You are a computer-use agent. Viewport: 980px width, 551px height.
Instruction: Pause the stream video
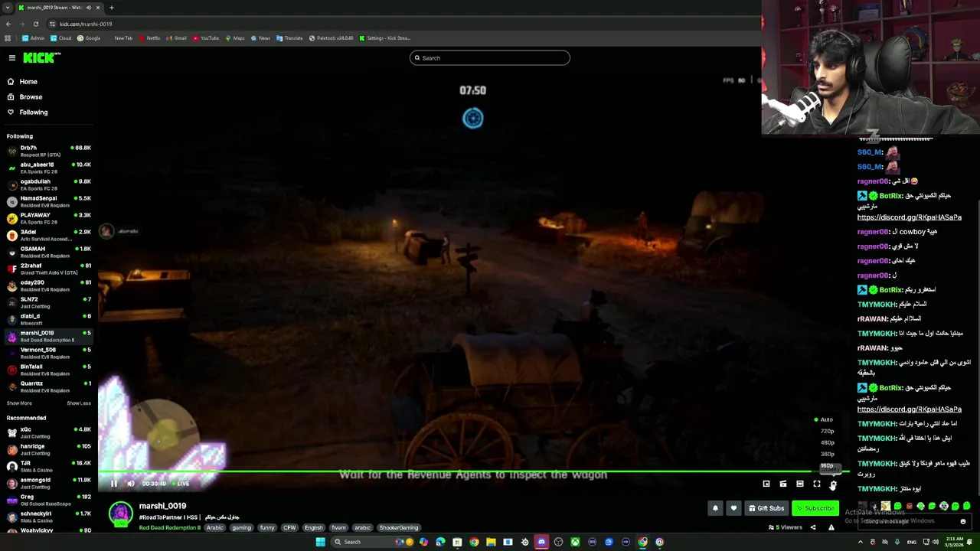(114, 484)
